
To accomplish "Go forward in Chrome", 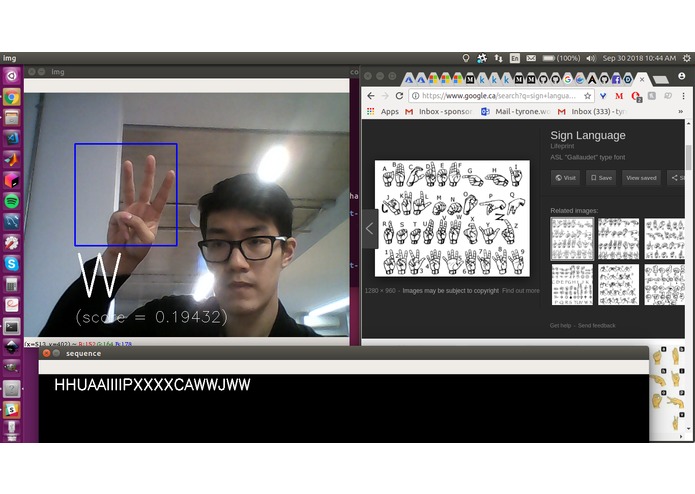I will pyautogui.click(x=385, y=96).
